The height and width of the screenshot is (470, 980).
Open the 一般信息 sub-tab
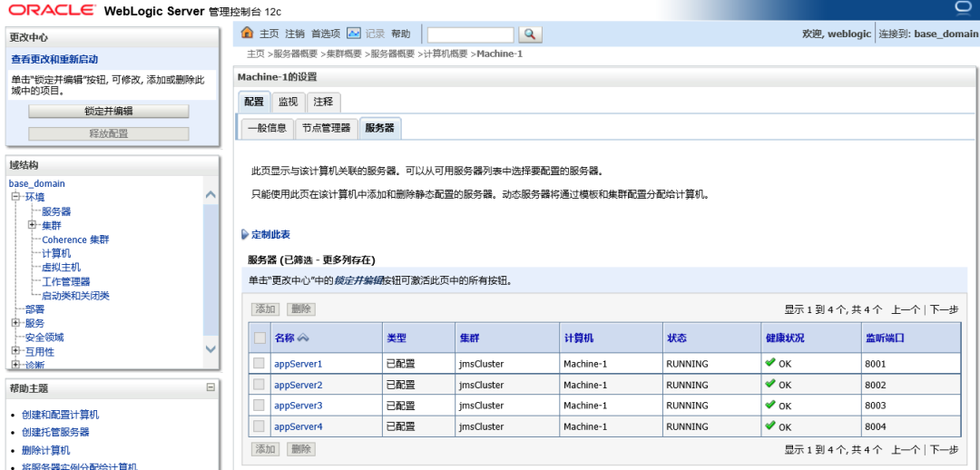coord(267,128)
